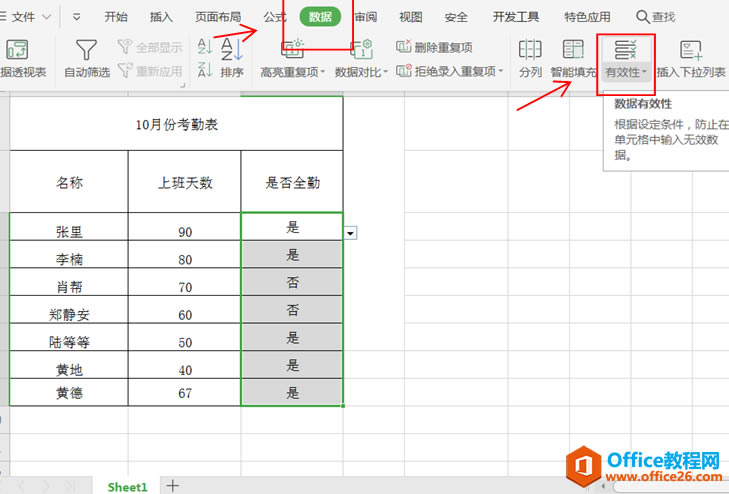Select 郑静安's 否 attendance cell
Image resolution: width=729 pixels, height=494 pixels.
click(x=292, y=310)
